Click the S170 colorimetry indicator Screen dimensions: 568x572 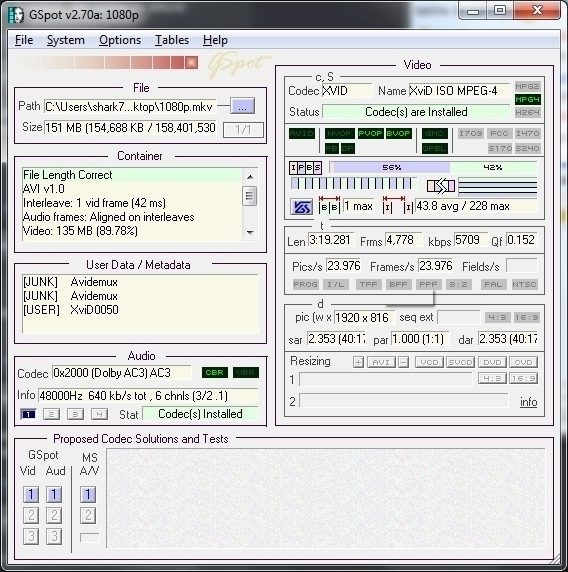[x=500, y=148]
